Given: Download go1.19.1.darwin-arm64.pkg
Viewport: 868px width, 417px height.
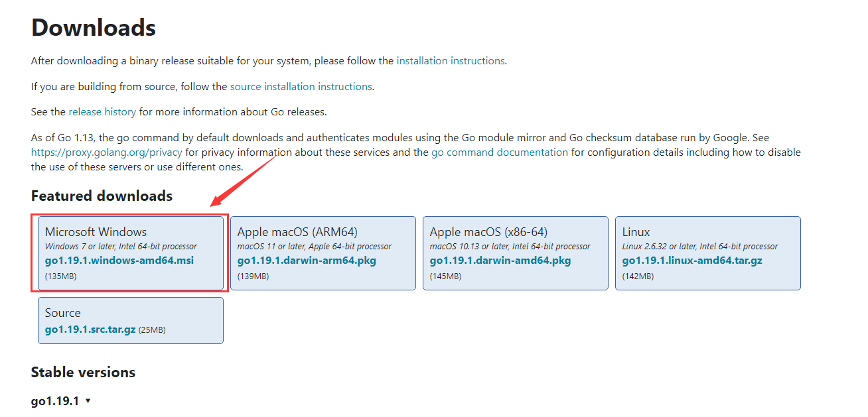Looking at the screenshot, I should (307, 261).
